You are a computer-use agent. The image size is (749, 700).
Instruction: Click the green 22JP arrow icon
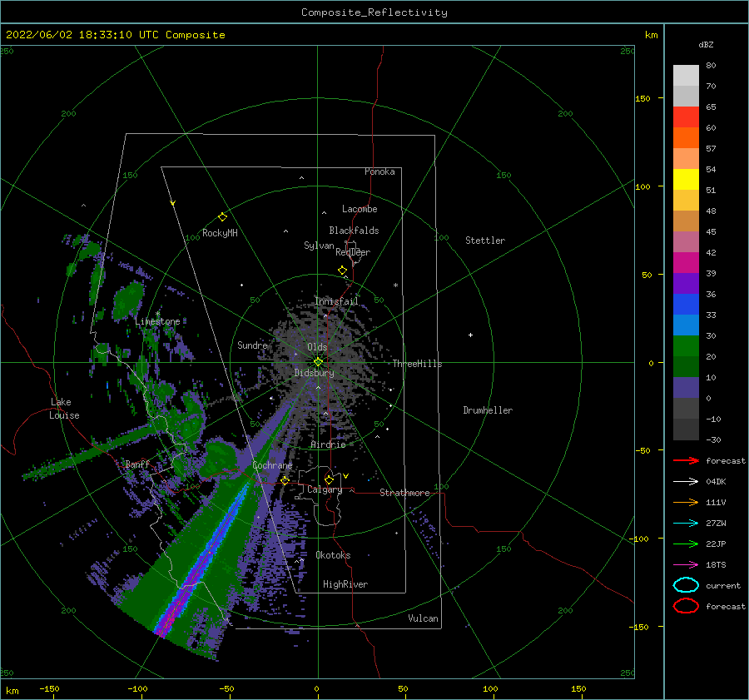(686, 544)
